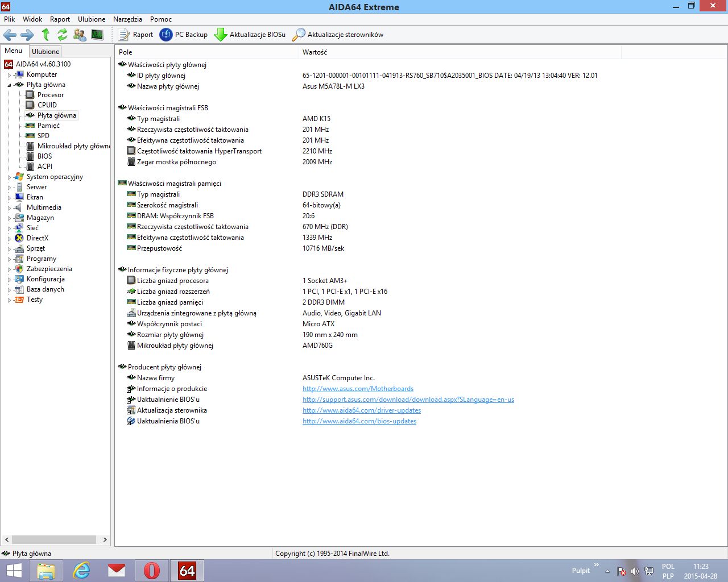Open Raport from the toolbar
This screenshot has height=582, width=728.
(136, 35)
